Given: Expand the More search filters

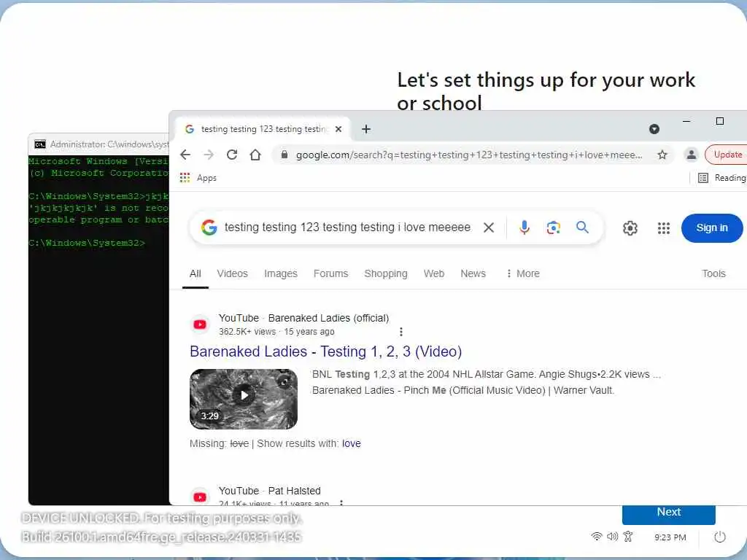Looking at the screenshot, I should tap(523, 274).
